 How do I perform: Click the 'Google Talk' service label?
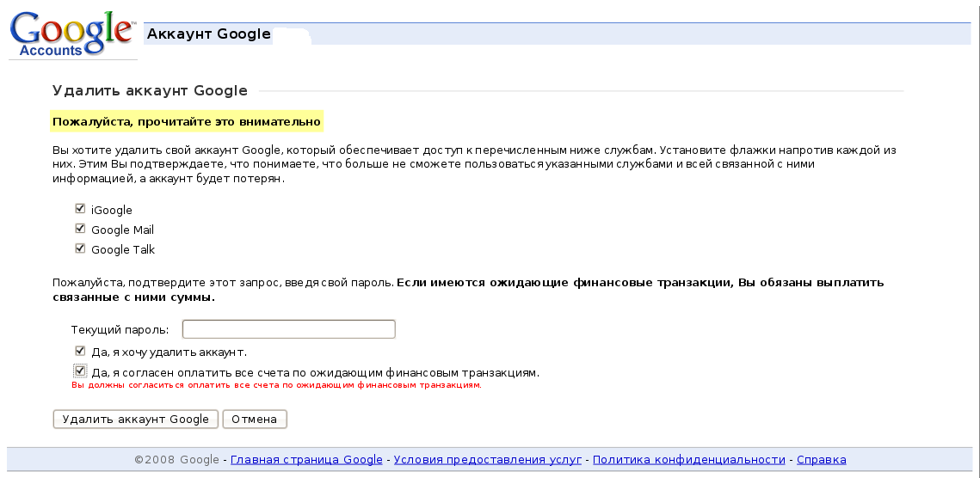coord(123,249)
